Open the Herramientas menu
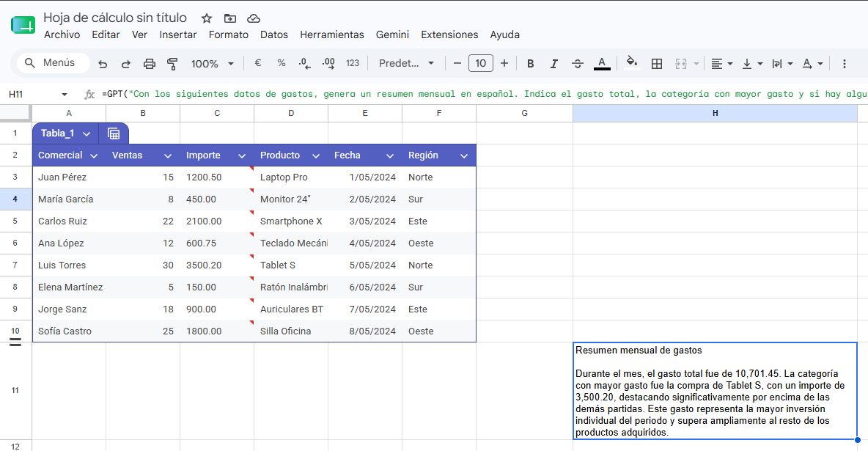The width and height of the screenshot is (868, 451). click(x=332, y=34)
